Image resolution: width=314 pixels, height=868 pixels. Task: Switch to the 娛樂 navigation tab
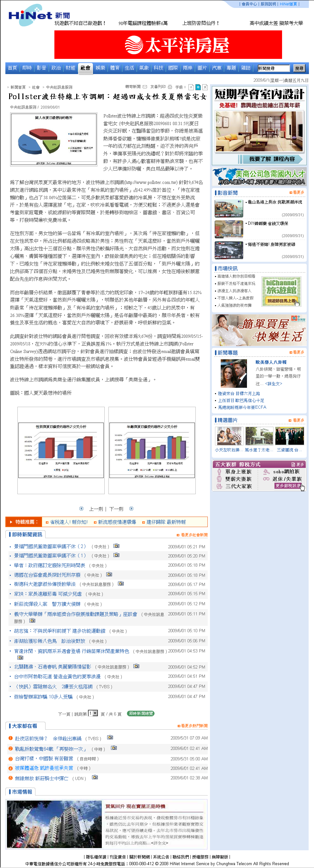(100, 68)
